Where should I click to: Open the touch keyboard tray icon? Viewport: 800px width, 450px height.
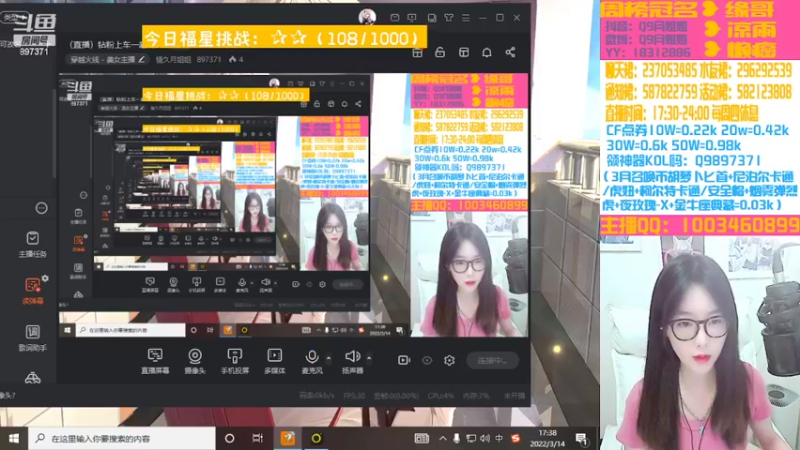tap(421, 438)
